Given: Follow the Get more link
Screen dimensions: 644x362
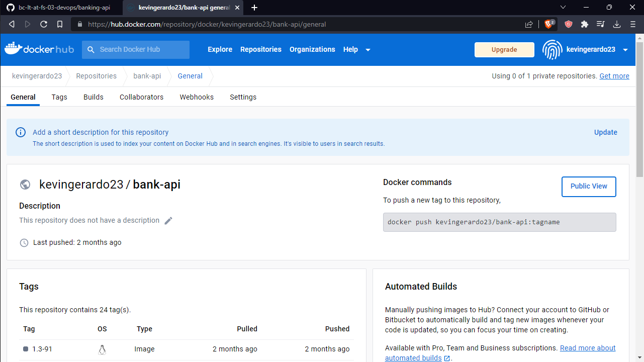Looking at the screenshot, I should [x=614, y=76].
